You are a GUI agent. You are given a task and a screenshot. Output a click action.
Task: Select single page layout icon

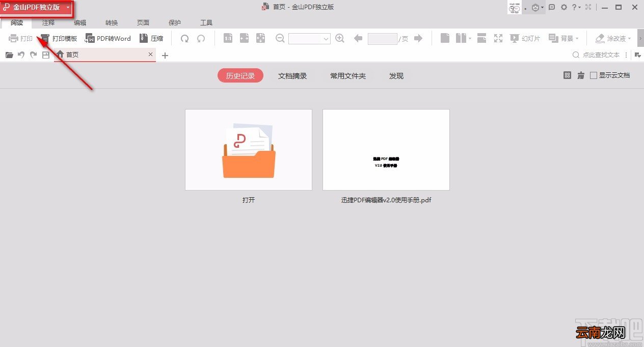445,38
